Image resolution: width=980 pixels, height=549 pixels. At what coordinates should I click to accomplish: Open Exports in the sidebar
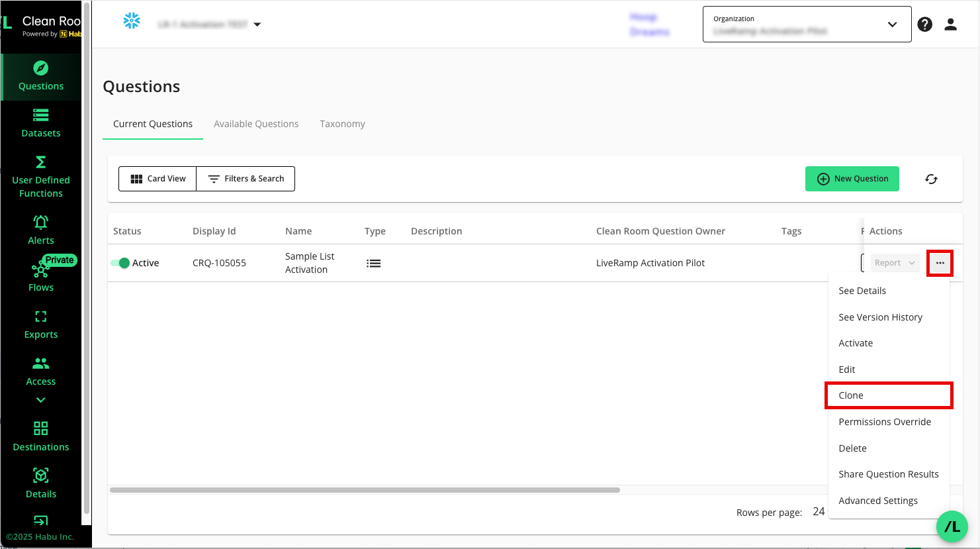(41, 324)
